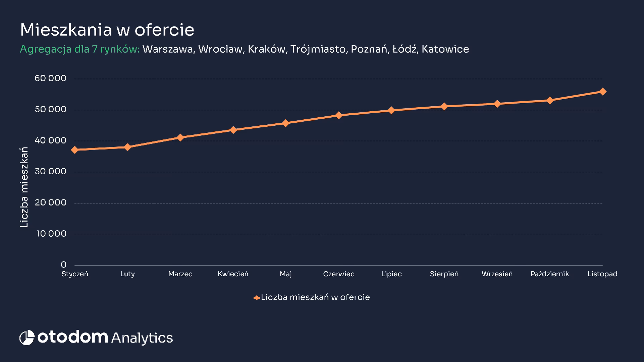The image size is (644, 362).
Task: Click the Październik diamond marker
Action: (550, 100)
